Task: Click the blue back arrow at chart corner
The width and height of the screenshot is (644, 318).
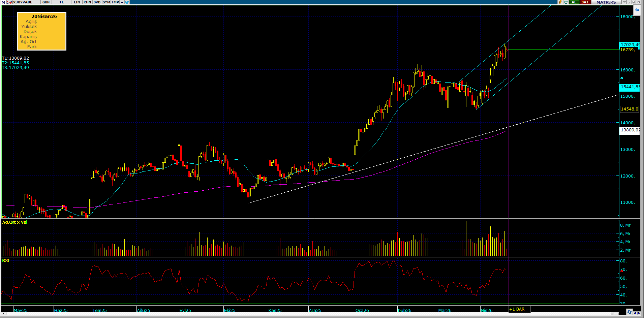Action: coord(637,10)
